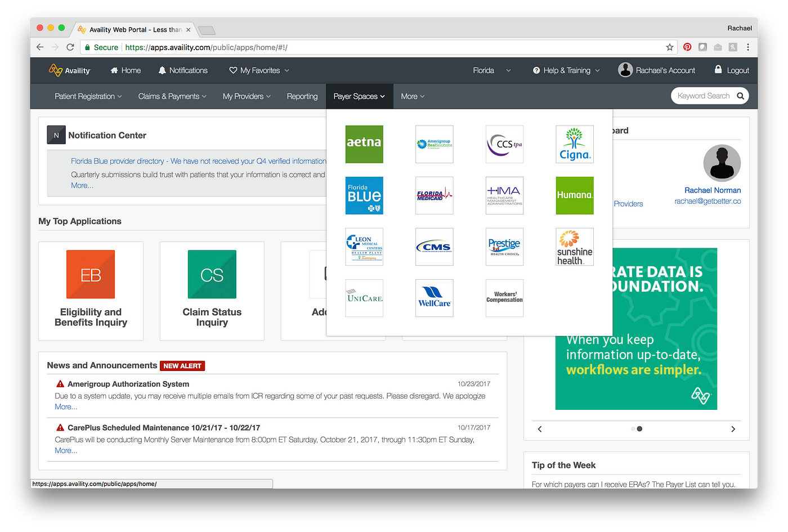This screenshot has width=788, height=532.
Task: Open the Humana payer space
Action: pyautogui.click(x=575, y=195)
